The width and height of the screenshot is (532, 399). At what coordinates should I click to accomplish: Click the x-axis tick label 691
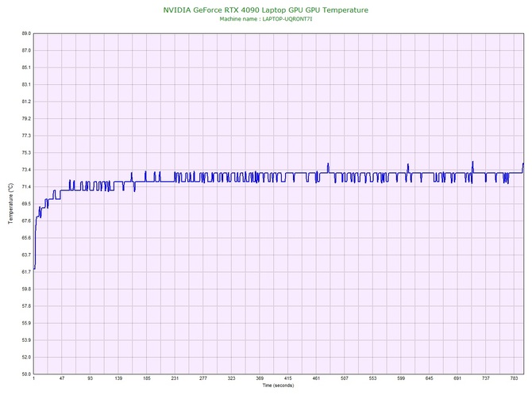[457, 378]
